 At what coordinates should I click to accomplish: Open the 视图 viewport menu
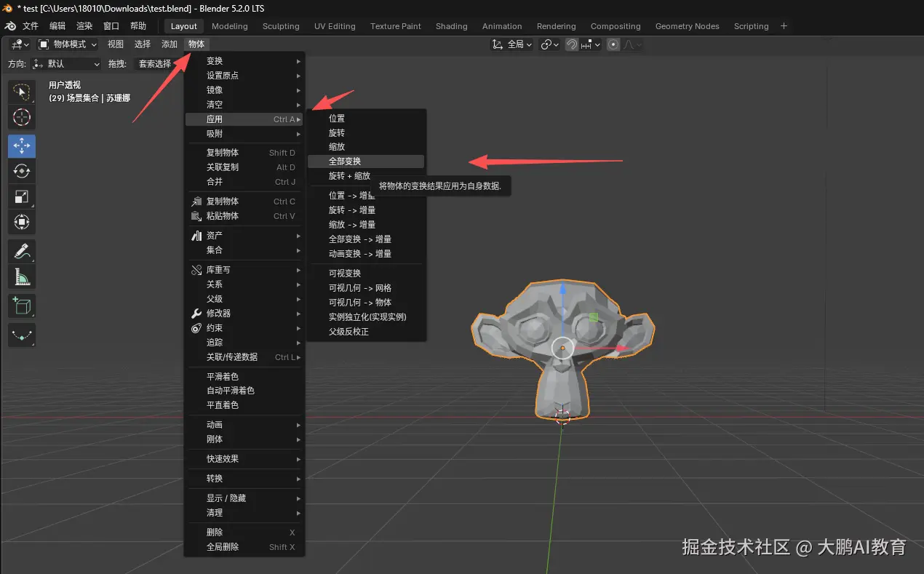[116, 44]
